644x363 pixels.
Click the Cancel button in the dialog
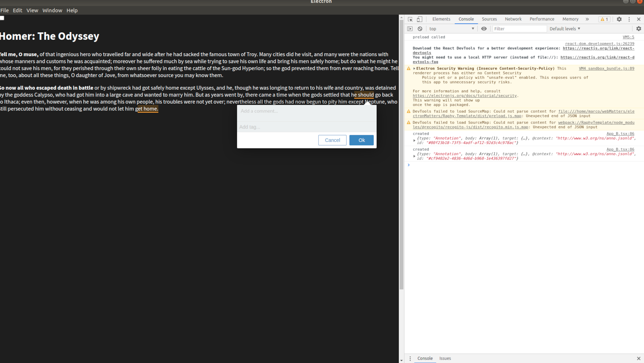tap(332, 140)
